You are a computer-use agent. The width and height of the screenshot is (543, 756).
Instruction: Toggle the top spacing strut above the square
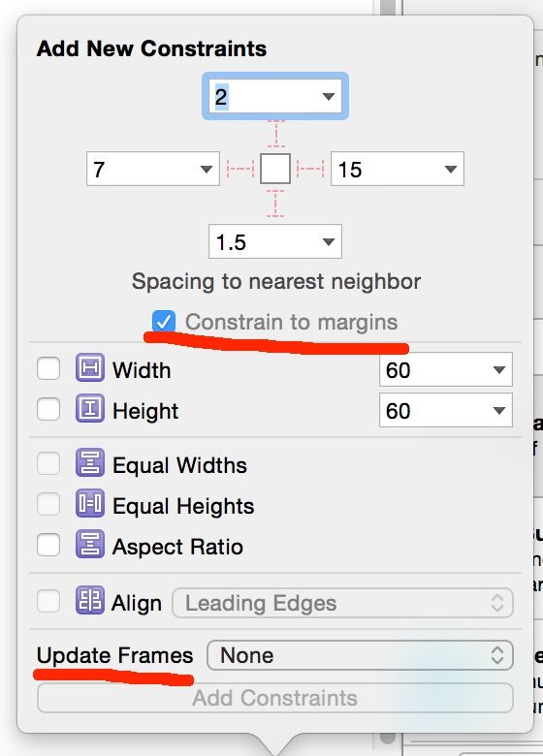pos(275,135)
